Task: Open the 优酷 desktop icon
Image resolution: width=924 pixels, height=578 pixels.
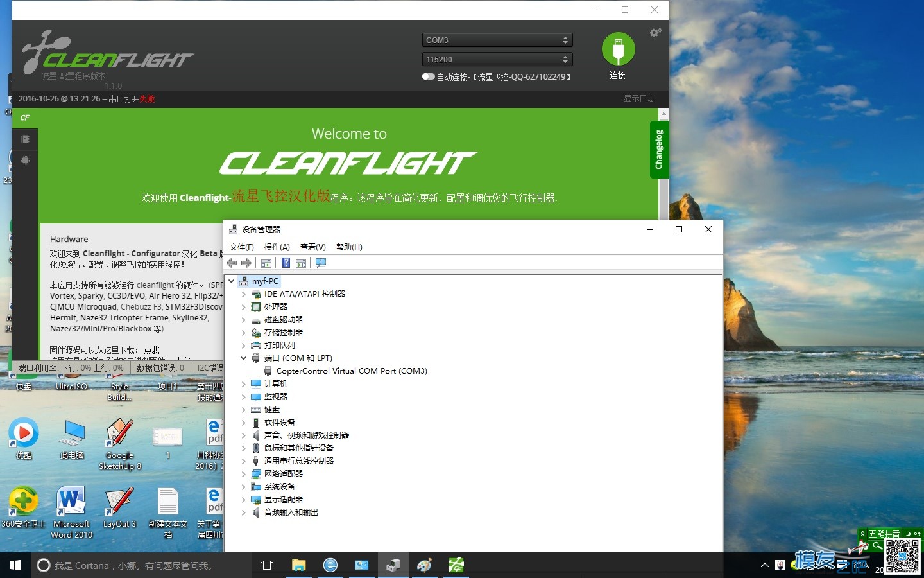Action: coord(24,439)
